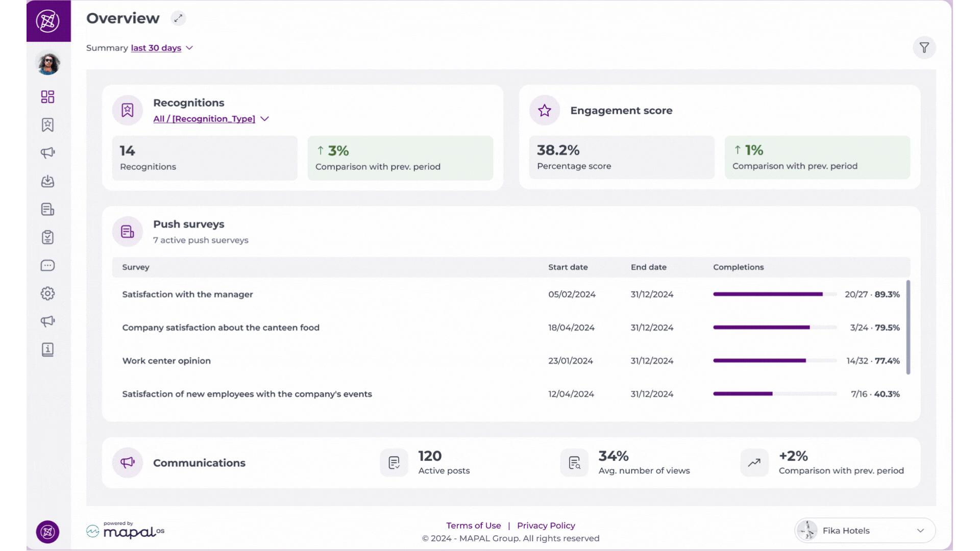
Task: Click the Push surveys card icon
Action: [128, 232]
